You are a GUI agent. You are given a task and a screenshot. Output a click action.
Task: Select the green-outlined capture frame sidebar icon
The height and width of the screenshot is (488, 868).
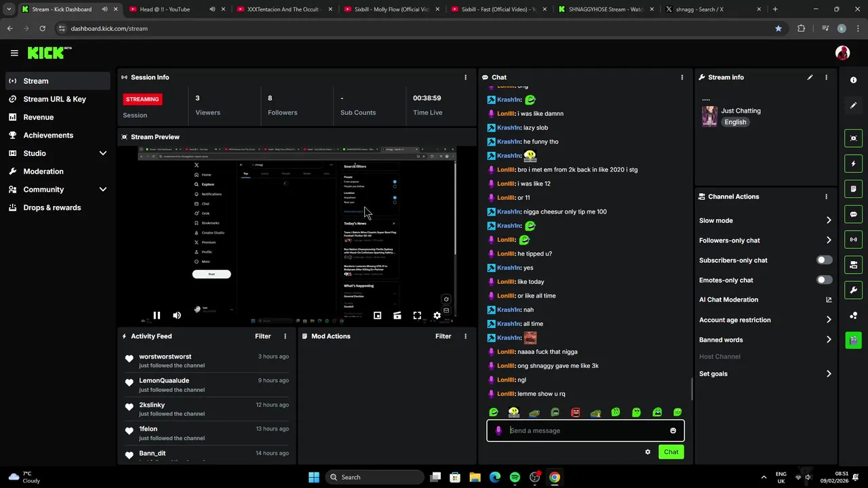853,138
